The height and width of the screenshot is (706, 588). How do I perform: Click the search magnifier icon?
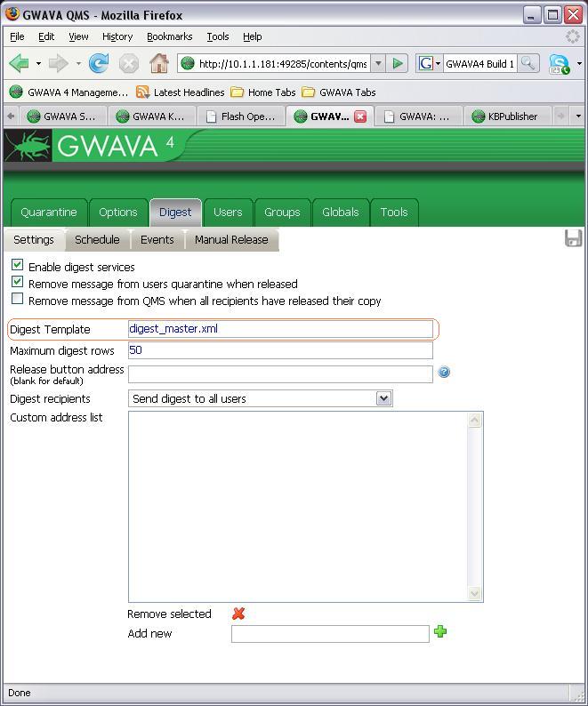[x=528, y=63]
